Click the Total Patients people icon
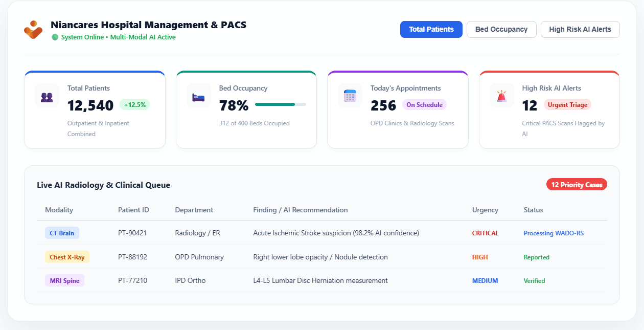Viewport: 644px width, 330px height. [x=47, y=96]
